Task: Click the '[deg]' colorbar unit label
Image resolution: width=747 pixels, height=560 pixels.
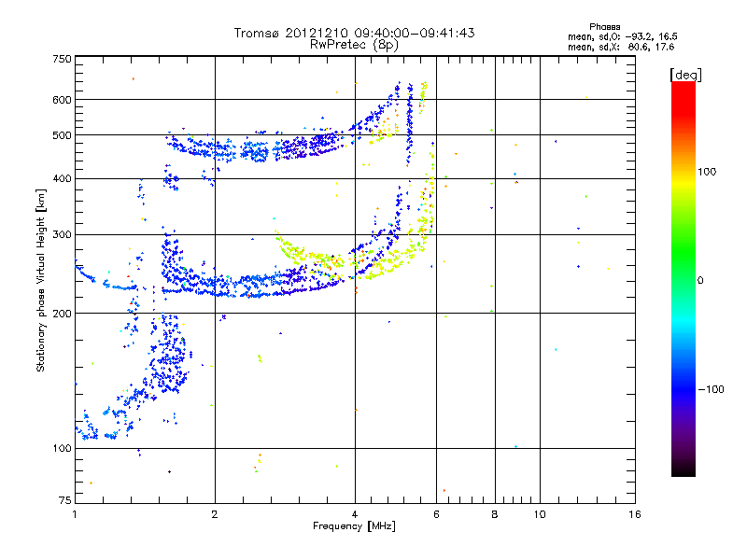Action: (x=685, y=75)
